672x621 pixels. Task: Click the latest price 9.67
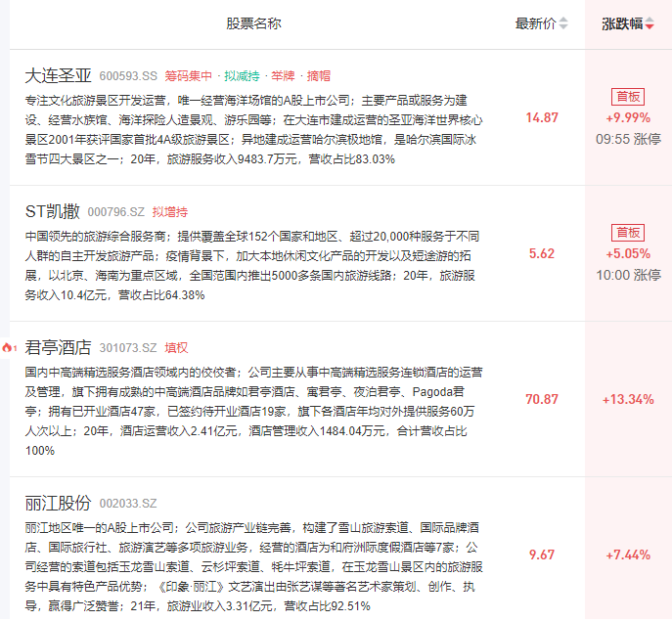coord(542,555)
